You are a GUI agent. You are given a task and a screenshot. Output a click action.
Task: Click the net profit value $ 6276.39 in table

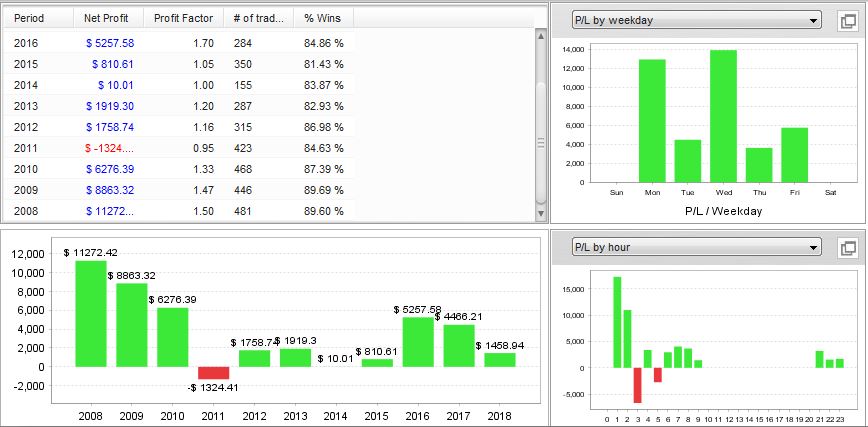coord(110,169)
